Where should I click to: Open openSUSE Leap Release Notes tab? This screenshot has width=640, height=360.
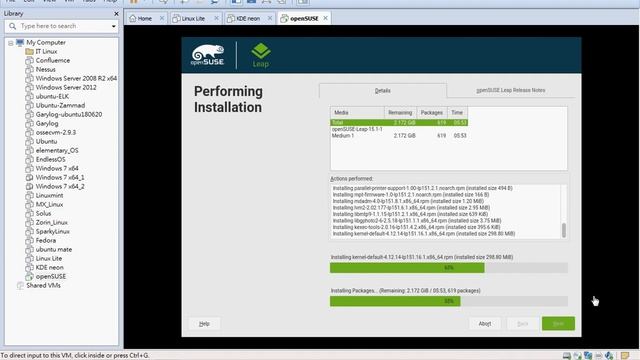[x=511, y=90]
